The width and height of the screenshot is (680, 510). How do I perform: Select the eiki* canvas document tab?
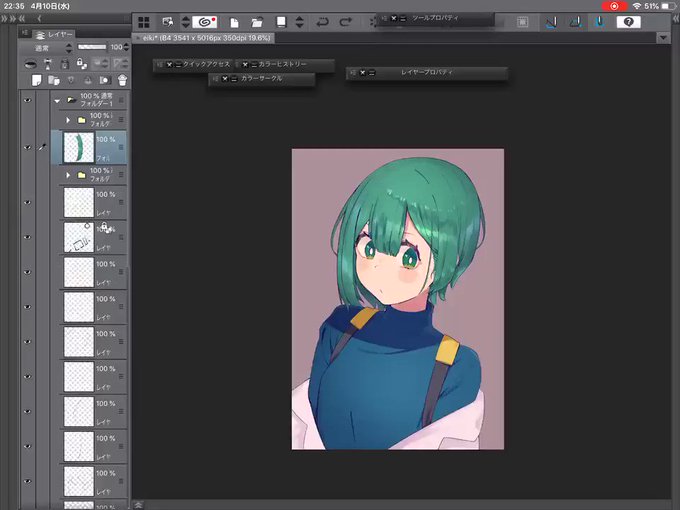pos(203,38)
